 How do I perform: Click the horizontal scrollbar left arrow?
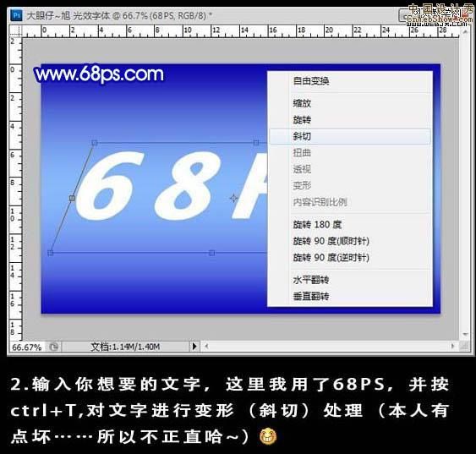click(206, 346)
